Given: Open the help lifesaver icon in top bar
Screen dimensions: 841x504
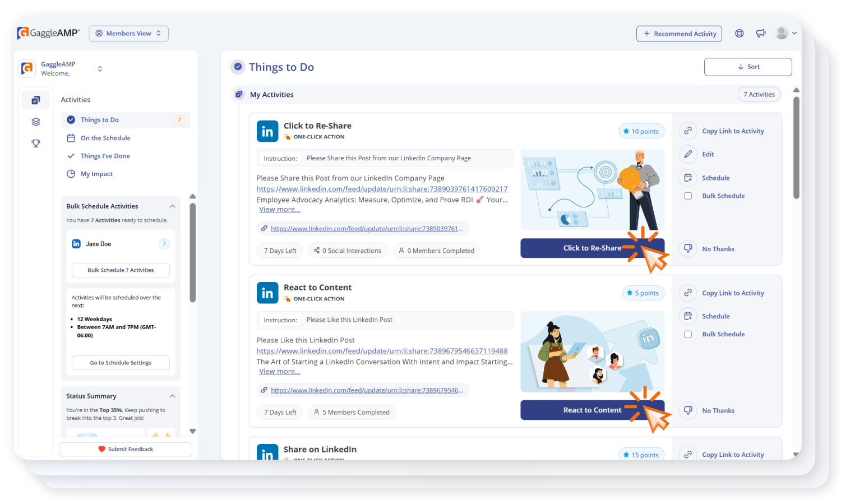Looking at the screenshot, I should (739, 33).
